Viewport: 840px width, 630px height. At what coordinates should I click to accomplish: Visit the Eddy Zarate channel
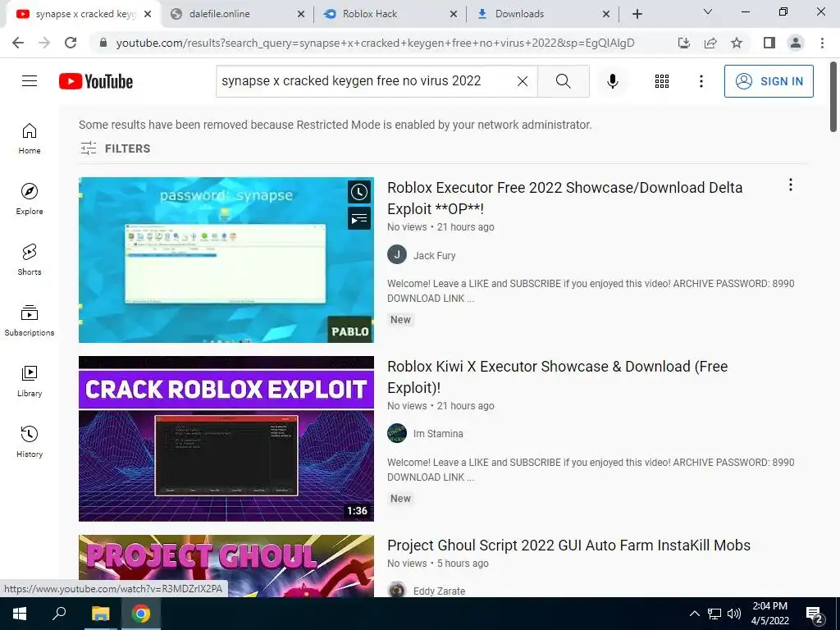click(439, 591)
